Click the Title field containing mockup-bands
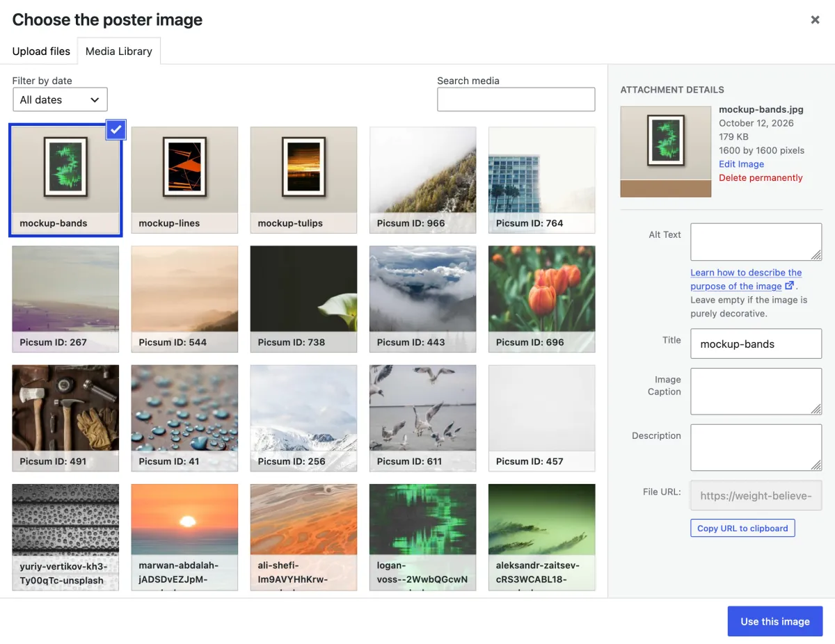The width and height of the screenshot is (835, 644). (756, 344)
